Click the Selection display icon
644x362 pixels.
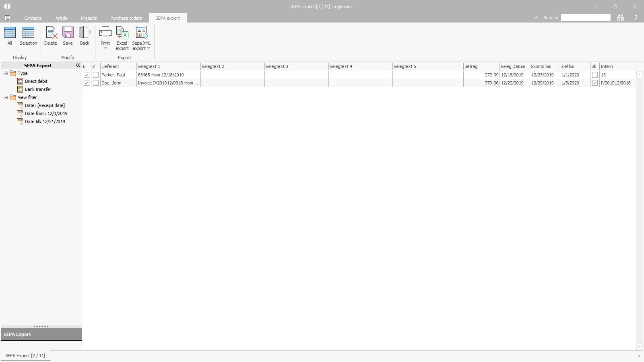pyautogui.click(x=28, y=33)
